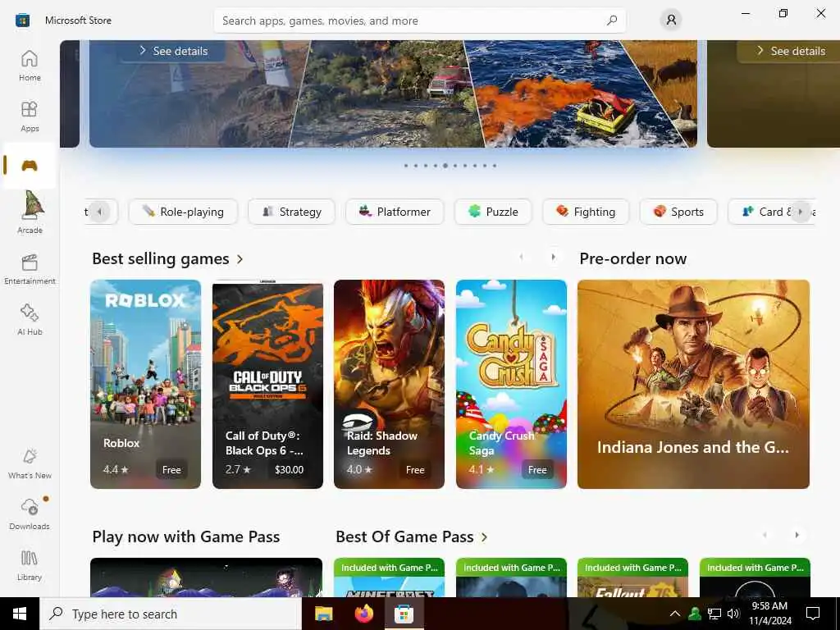The height and width of the screenshot is (630, 840).
Task: Select the Sports category chip
Action: coord(678,212)
